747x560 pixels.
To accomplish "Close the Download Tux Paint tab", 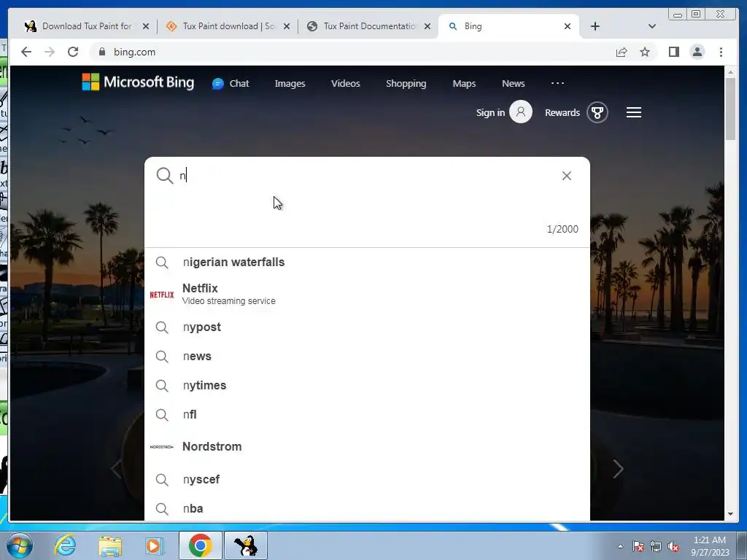I will pyautogui.click(x=146, y=26).
